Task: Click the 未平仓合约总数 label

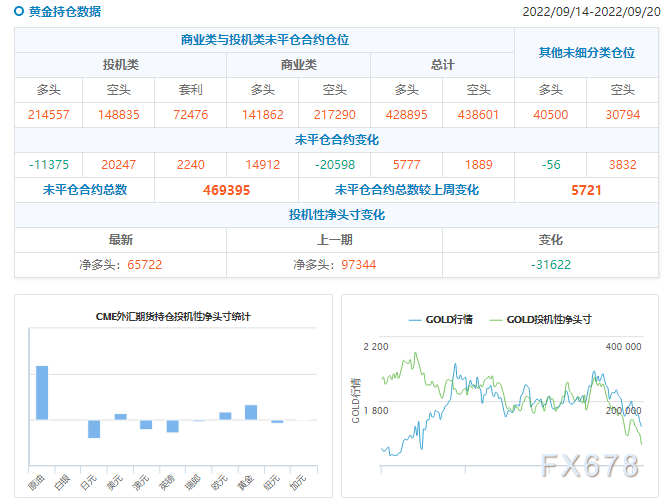Action: click(85, 190)
